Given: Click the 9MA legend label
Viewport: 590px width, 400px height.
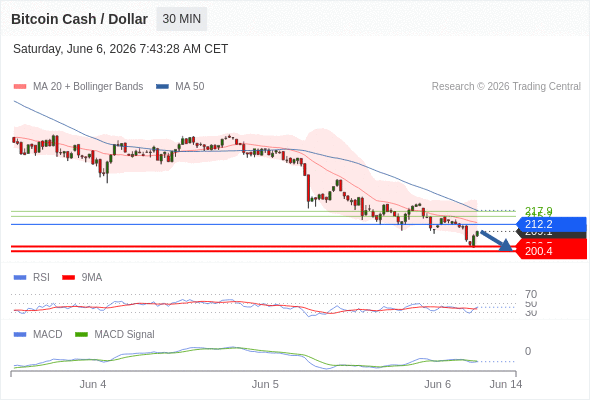Looking at the screenshot, I should [92, 278].
